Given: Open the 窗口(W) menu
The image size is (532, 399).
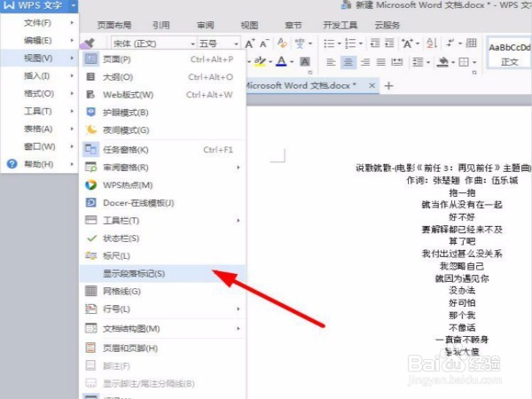Looking at the screenshot, I should 39,146.
